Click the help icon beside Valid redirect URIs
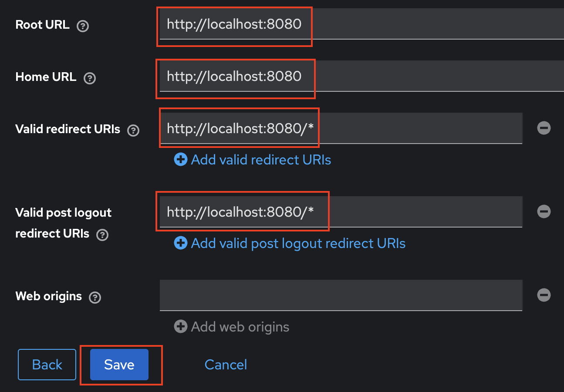 134,131
